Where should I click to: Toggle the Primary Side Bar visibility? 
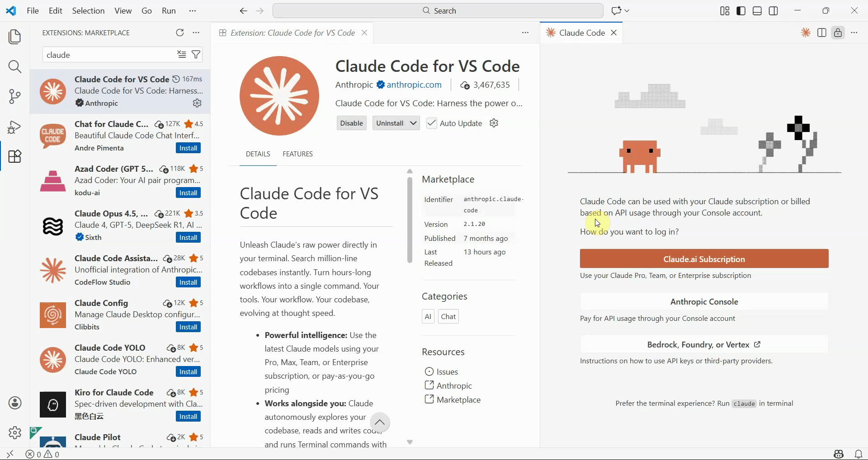click(x=741, y=10)
